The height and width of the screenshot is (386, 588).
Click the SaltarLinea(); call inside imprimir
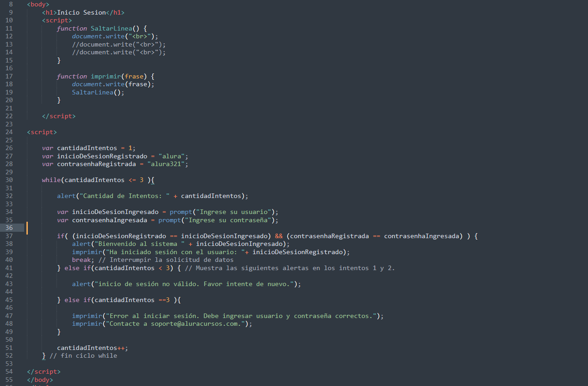click(x=98, y=92)
